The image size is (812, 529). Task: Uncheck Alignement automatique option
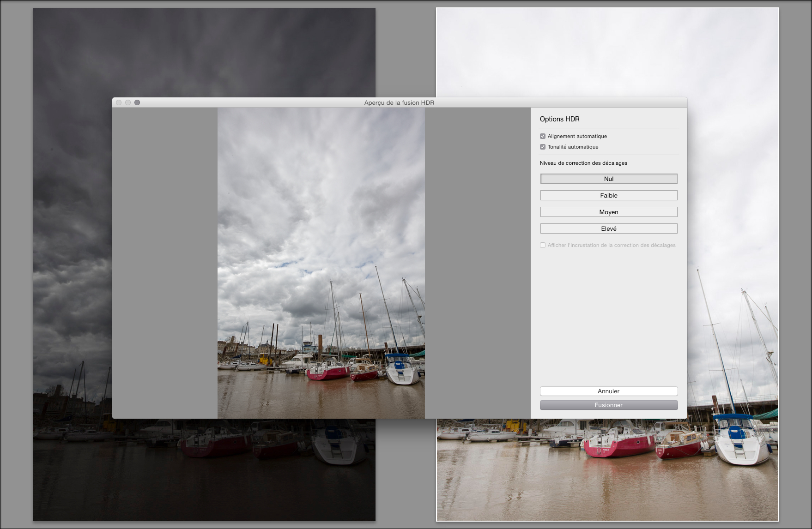pos(543,136)
